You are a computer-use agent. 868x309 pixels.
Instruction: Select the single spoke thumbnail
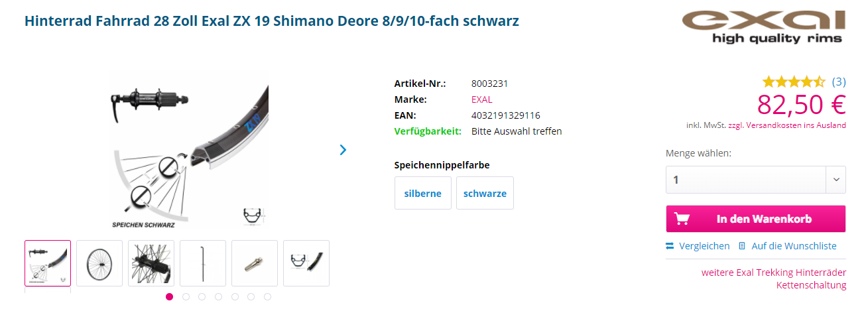203,263
